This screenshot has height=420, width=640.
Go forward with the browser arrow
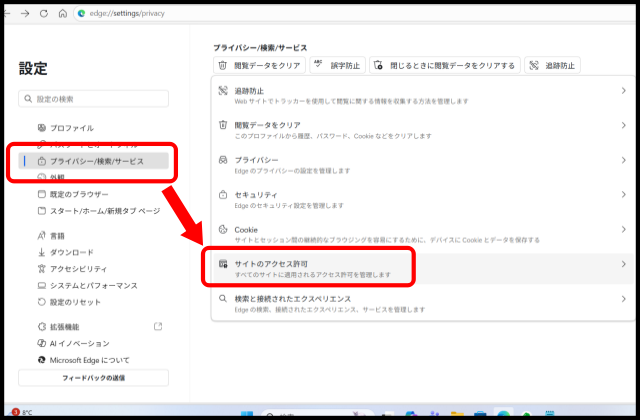pyautogui.click(x=25, y=13)
